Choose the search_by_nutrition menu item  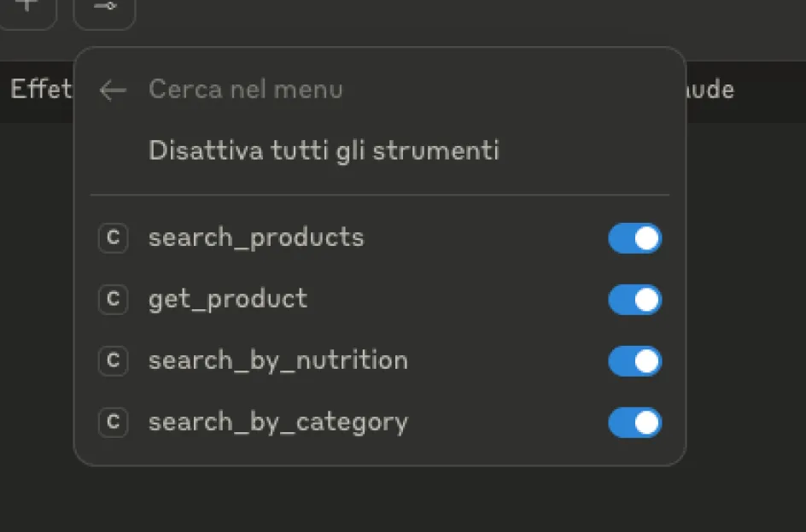tap(277, 361)
